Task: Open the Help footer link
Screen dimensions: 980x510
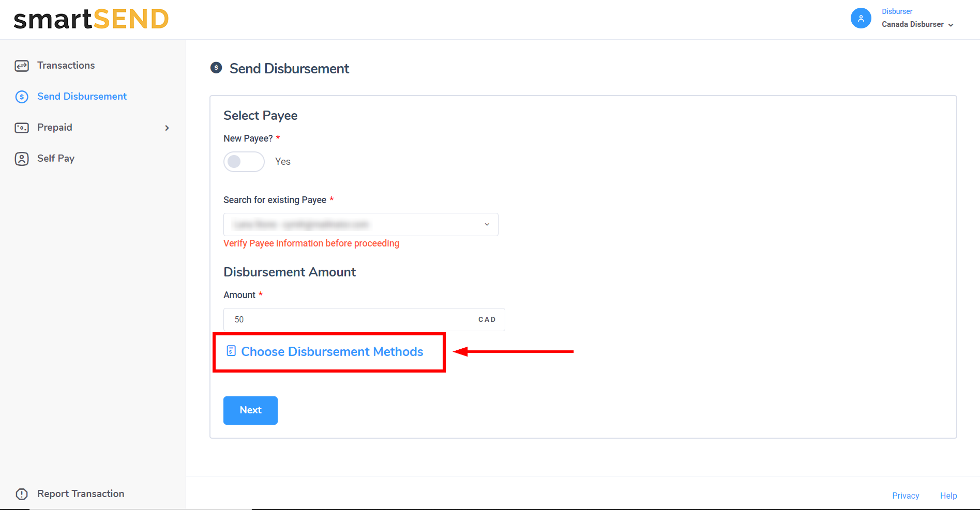Action: tap(948, 496)
